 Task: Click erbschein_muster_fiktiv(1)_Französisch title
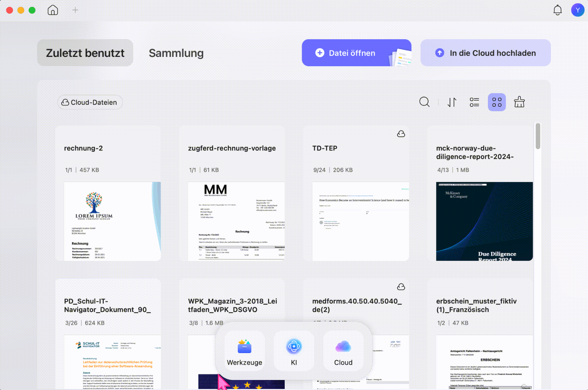point(476,305)
